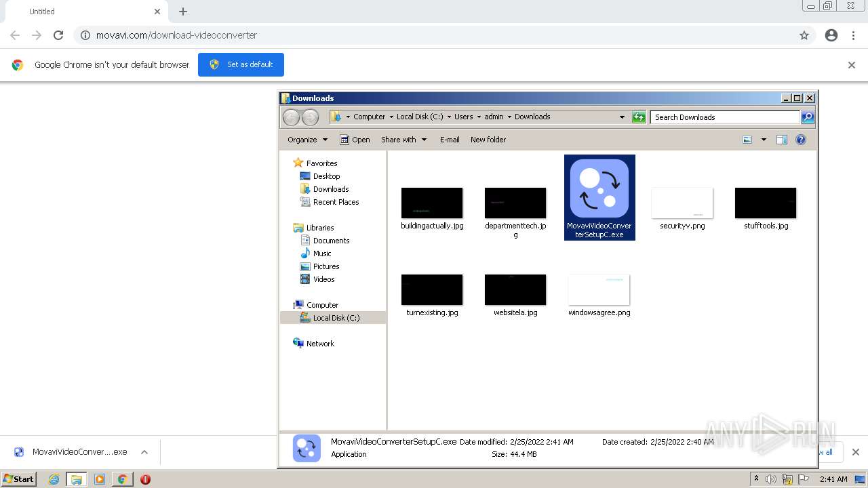The height and width of the screenshot is (488, 868).
Task: Expand address bar previous locations dropdown
Action: point(622,117)
